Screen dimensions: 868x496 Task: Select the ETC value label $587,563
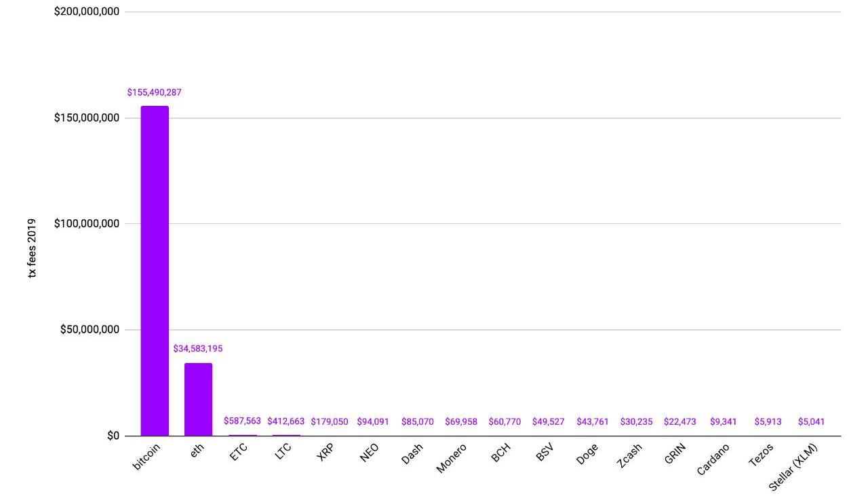[242, 421]
